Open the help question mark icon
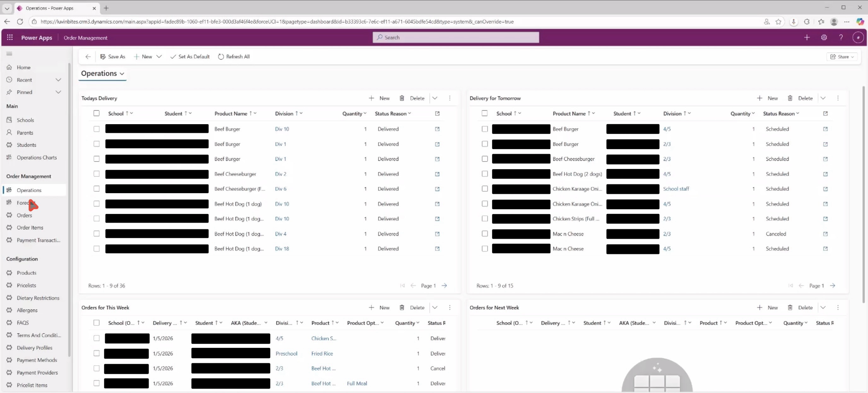This screenshot has width=868, height=393. click(x=841, y=37)
